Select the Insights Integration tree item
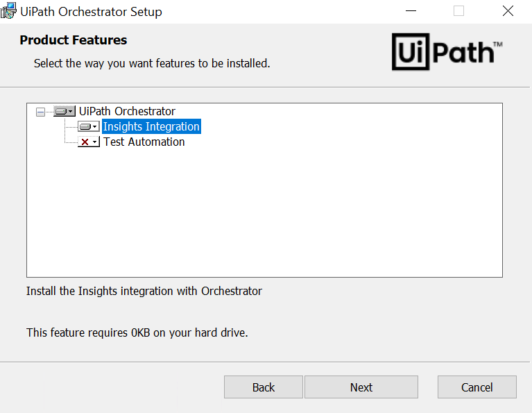Viewport: 532px width, 413px height. pyautogui.click(x=151, y=126)
